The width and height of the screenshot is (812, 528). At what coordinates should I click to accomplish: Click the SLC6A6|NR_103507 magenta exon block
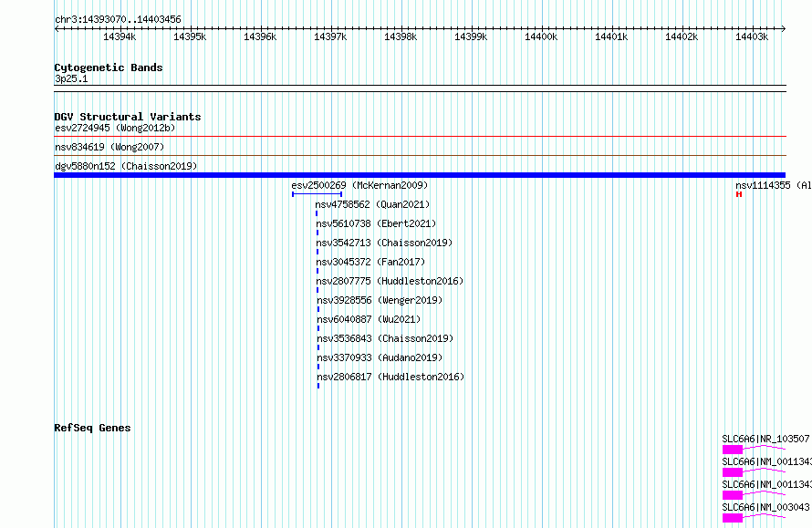(x=733, y=450)
